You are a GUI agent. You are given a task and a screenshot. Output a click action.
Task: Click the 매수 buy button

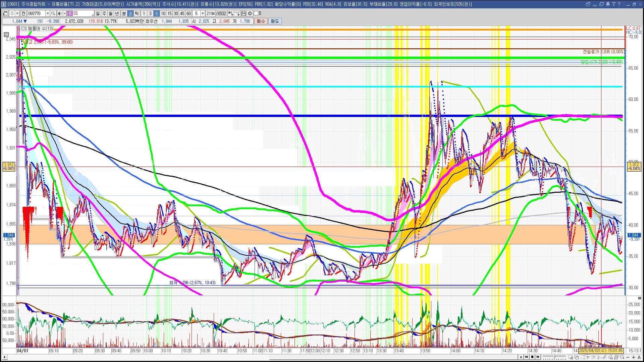tap(261, 21)
